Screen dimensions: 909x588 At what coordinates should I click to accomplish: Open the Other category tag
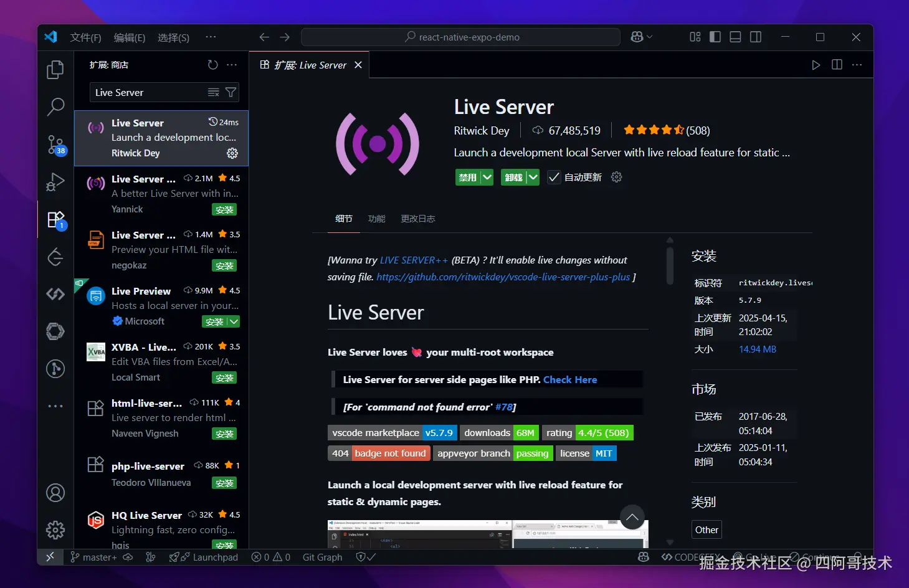707,529
